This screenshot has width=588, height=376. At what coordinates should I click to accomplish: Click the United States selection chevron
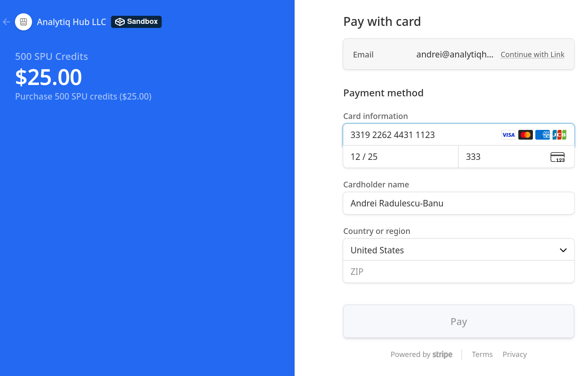[x=563, y=250]
